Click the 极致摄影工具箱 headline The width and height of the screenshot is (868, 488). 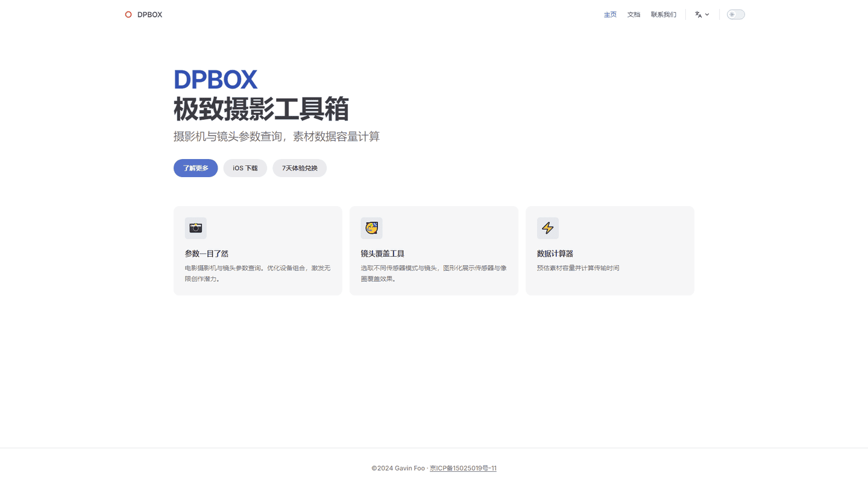tap(261, 109)
